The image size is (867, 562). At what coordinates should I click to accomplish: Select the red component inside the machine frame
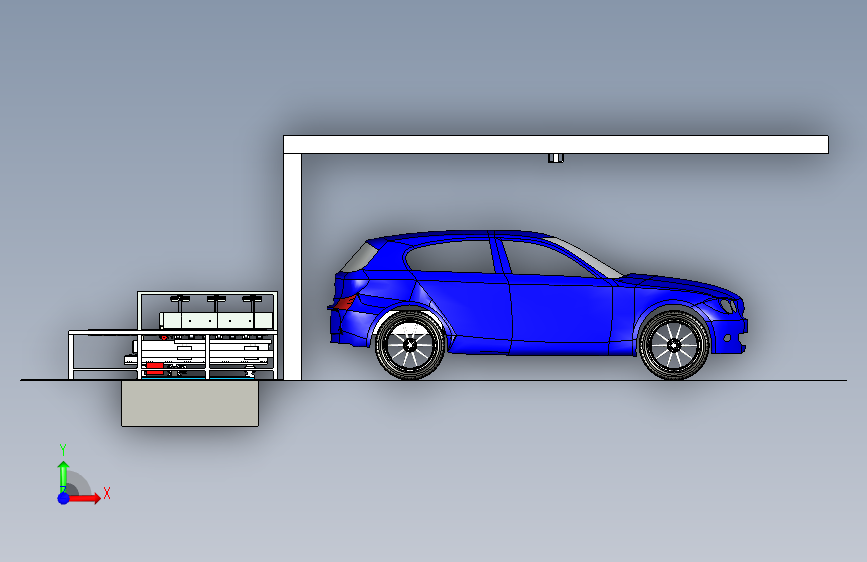pos(155,368)
